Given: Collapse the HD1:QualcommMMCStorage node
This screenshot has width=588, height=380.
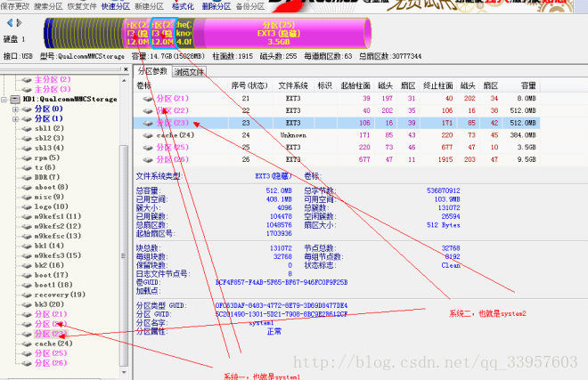Looking at the screenshot, I should click(4, 100).
